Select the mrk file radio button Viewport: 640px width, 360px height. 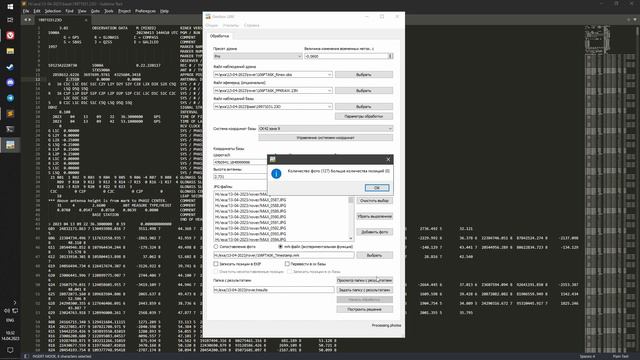280,247
